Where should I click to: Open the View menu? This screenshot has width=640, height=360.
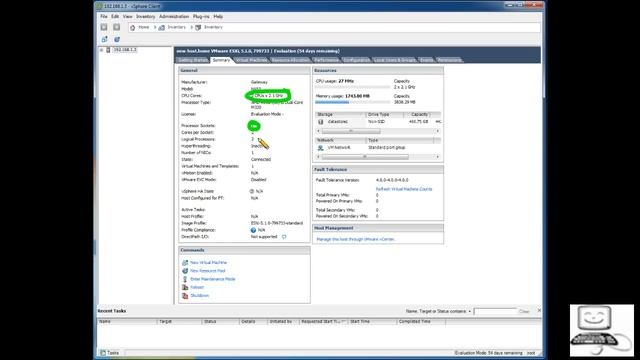(x=127, y=16)
